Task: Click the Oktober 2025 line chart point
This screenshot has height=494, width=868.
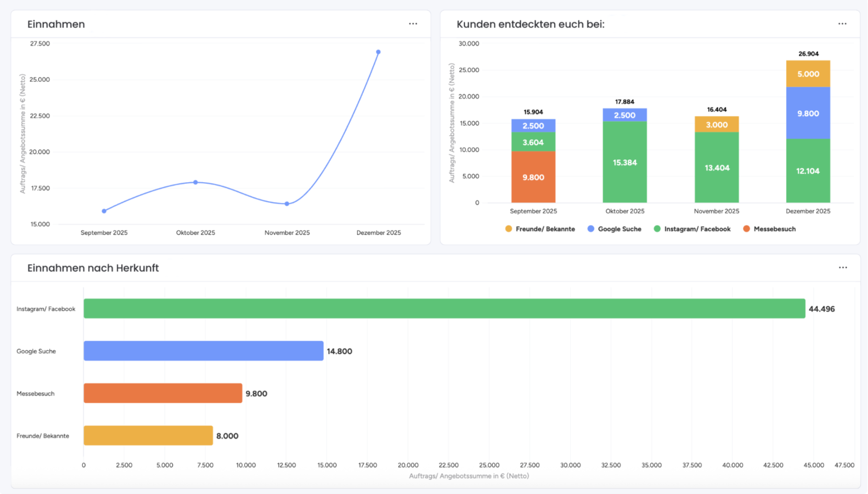Action: 195,182
